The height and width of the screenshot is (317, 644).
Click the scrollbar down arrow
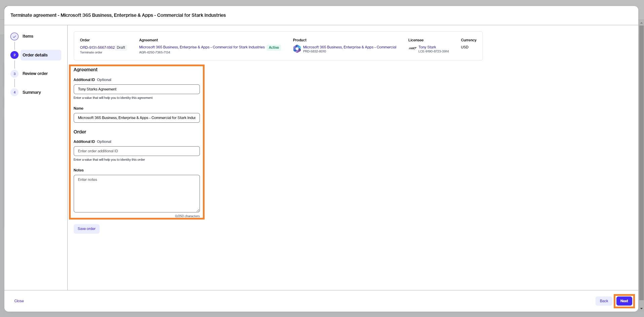coord(641,308)
